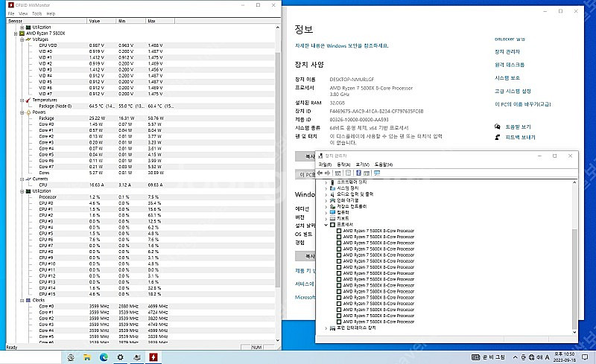
Task: Collapse the Voltages node in HWMonitor
Action: point(22,39)
